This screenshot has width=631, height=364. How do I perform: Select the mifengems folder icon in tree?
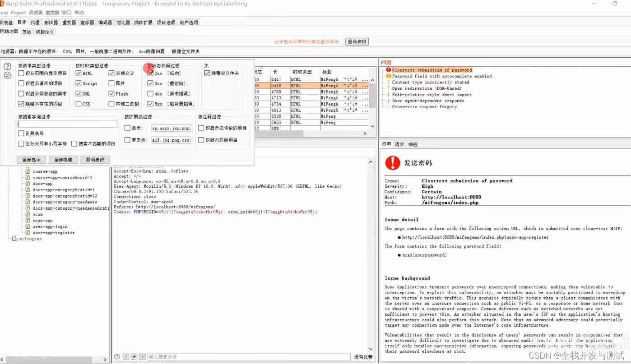tap(15, 239)
